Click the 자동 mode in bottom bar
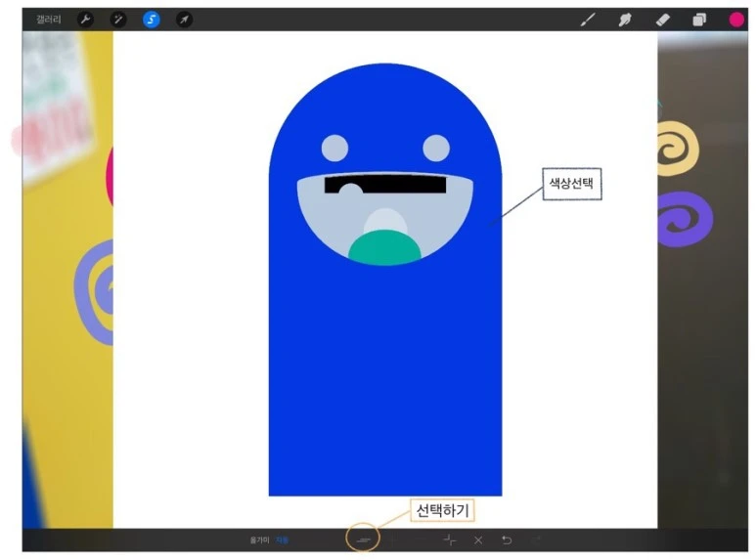This screenshot has height=560, width=756. click(x=282, y=540)
